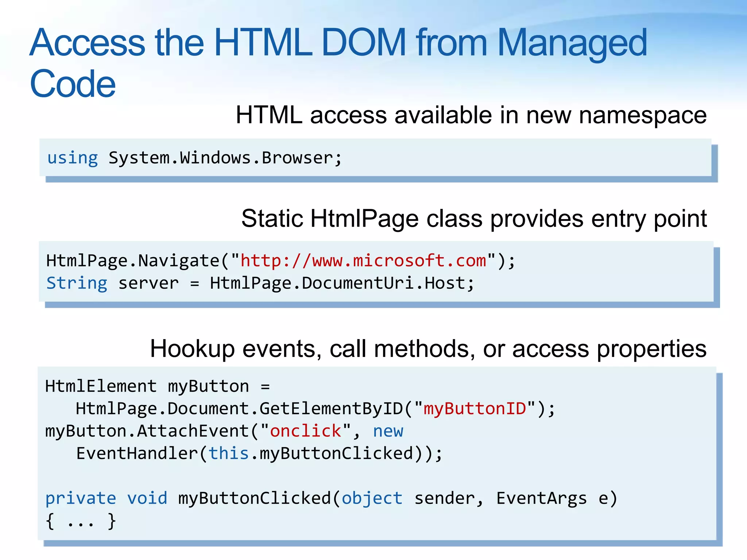Click the blue 'this' keyword
Screen dimensions: 747x560
tap(229, 454)
